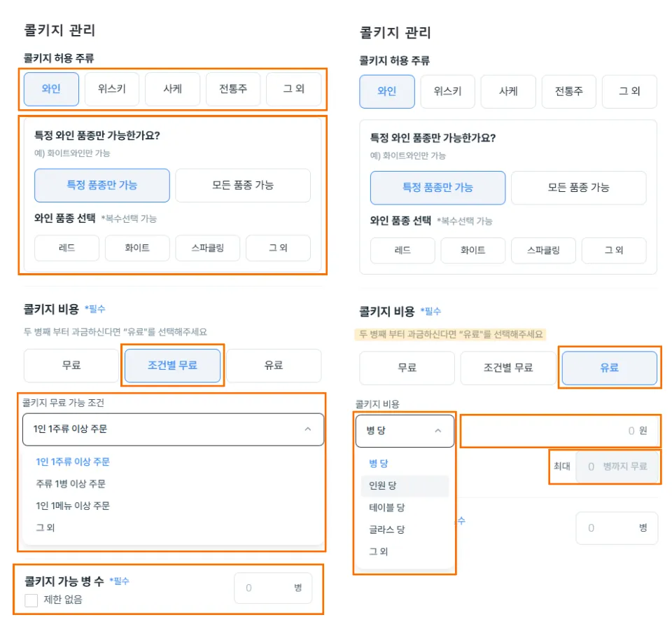The height and width of the screenshot is (622, 672).
Task: Select 사케 in the right form's liquor types
Action: (508, 91)
